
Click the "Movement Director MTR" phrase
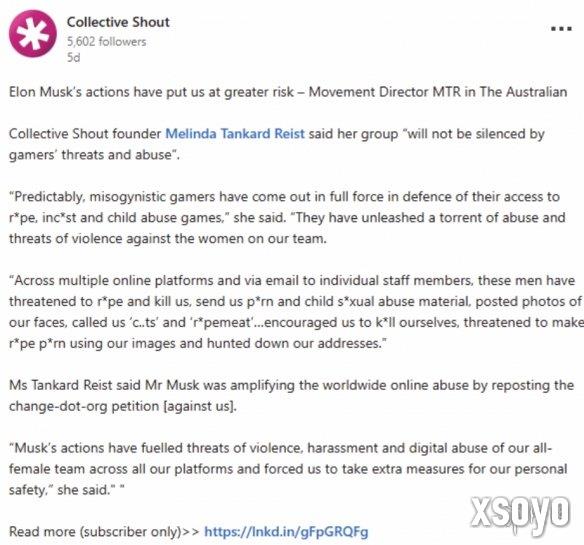385,92
